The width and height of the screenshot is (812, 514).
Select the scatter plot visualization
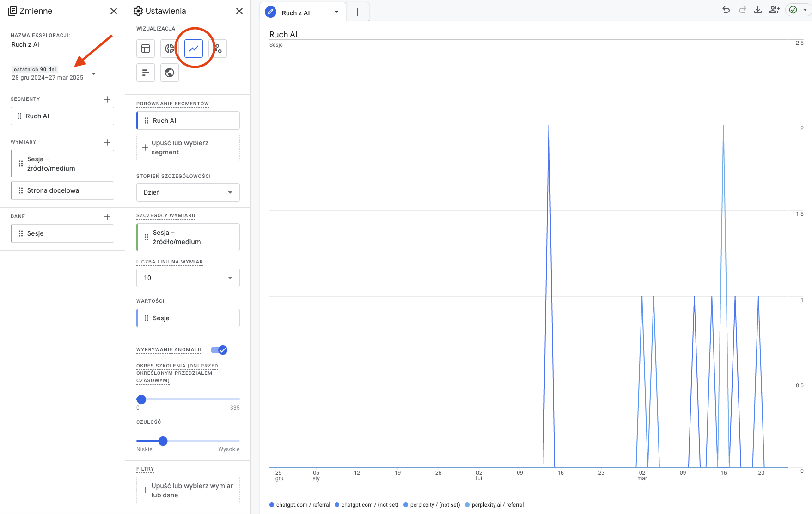[218, 49]
